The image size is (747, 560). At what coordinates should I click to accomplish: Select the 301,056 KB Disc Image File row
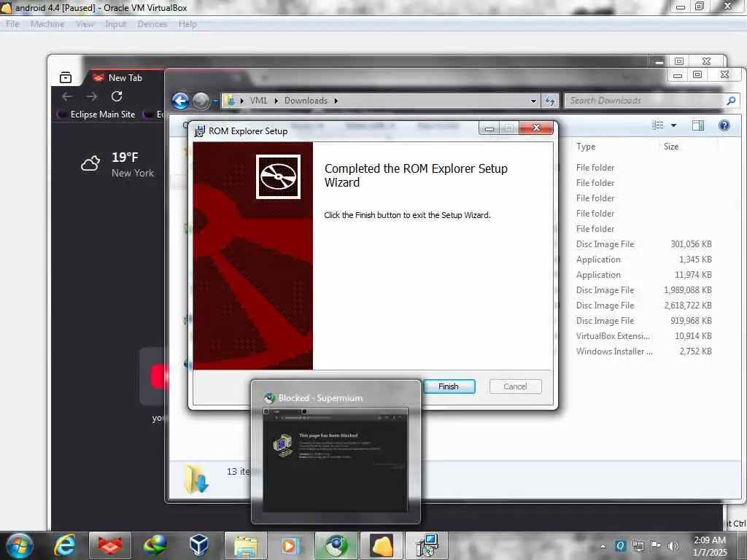tap(643, 244)
